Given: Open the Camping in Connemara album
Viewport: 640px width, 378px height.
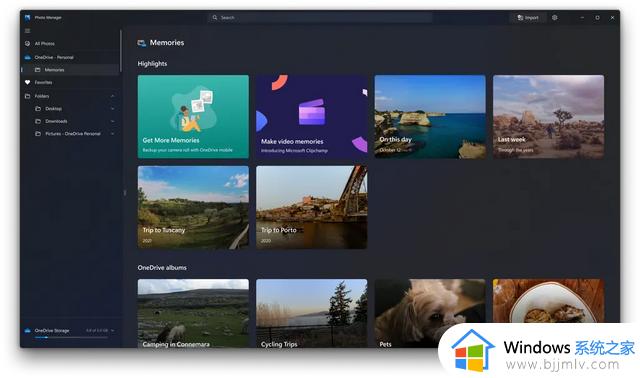Looking at the screenshot, I should click(x=193, y=313).
